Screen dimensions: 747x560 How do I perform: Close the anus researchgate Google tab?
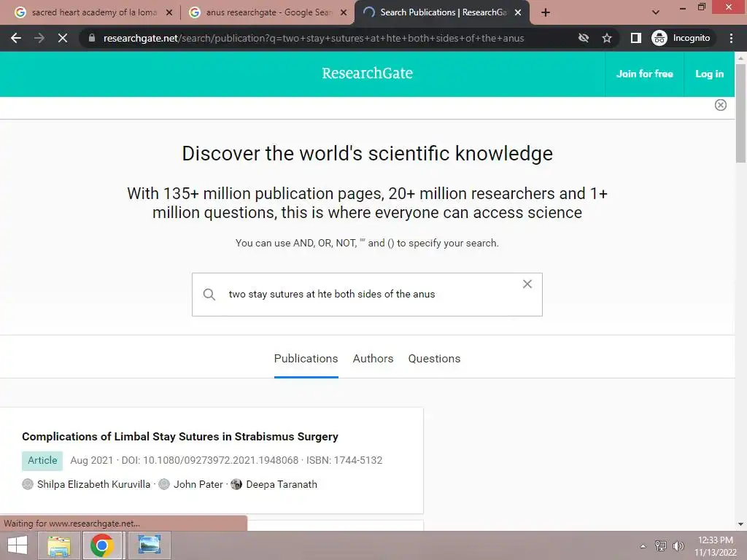tap(344, 12)
